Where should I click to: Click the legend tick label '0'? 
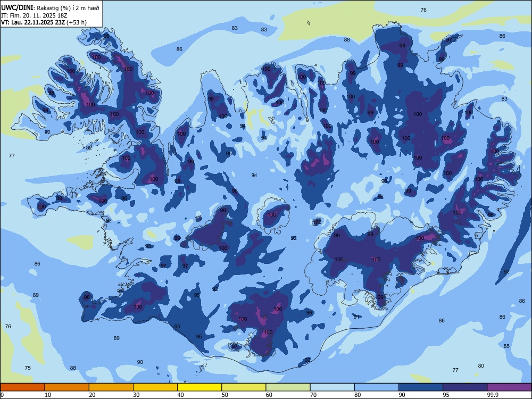click(x=2, y=395)
